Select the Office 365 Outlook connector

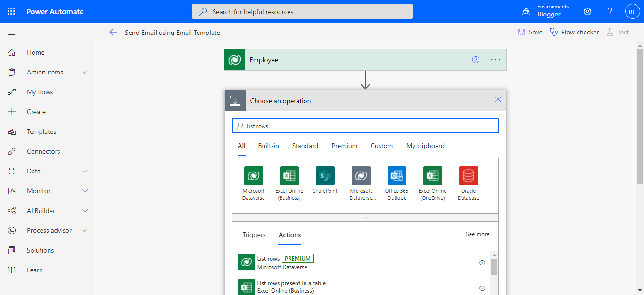(397, 183)
